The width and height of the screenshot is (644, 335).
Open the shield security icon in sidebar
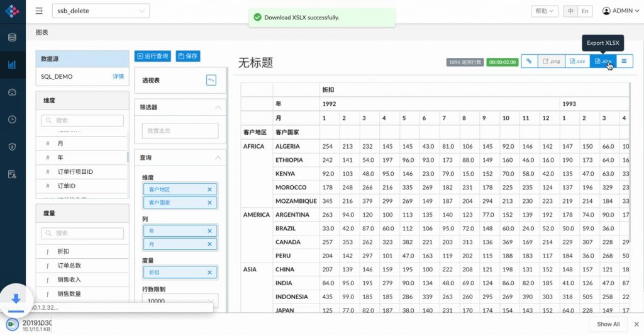[x=12, y=146]
